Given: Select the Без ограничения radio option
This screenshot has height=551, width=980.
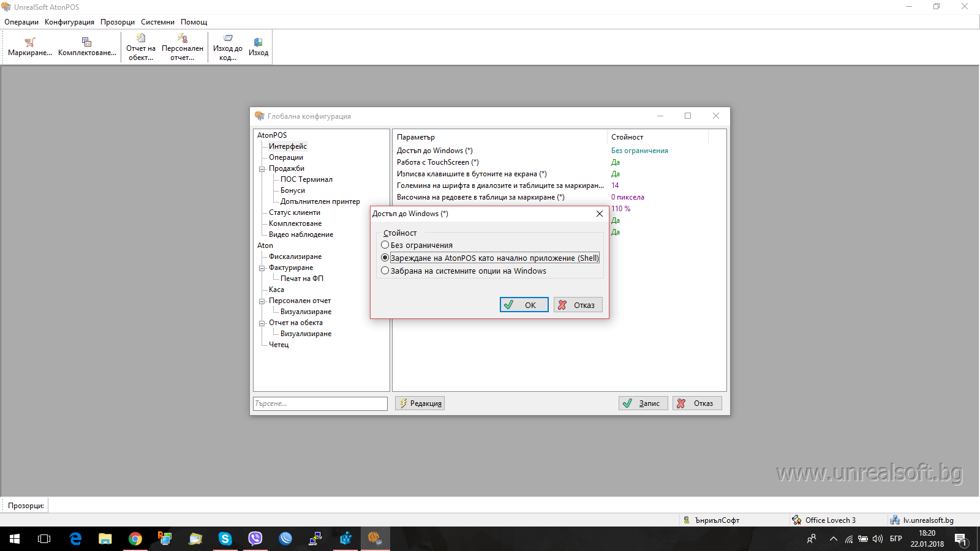Looking at the screenshot, I should [x=385, y=245].
